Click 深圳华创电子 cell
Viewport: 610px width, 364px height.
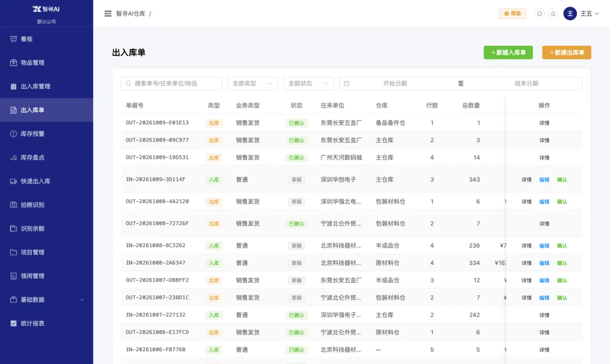[x=339, y=180]
